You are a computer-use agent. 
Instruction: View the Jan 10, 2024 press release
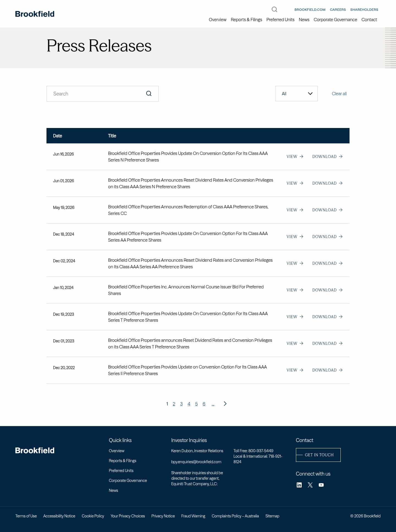[295, 290]
